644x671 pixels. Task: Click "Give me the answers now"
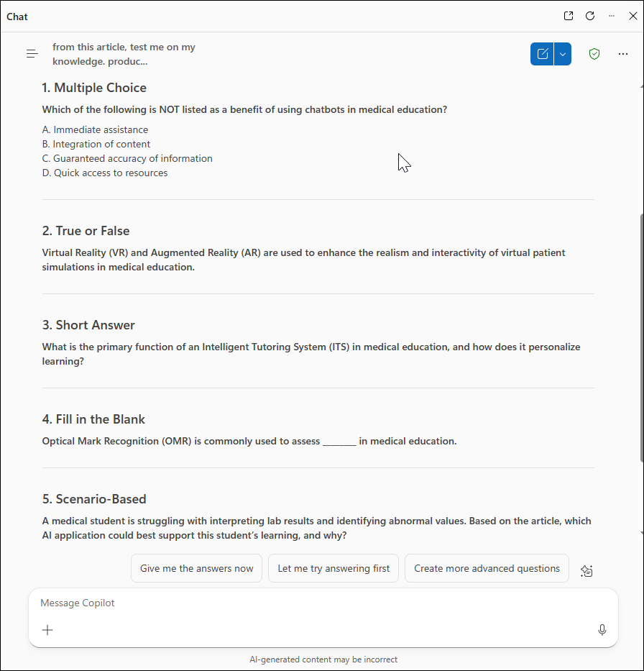pyautogui.click(x=196, y=568)
